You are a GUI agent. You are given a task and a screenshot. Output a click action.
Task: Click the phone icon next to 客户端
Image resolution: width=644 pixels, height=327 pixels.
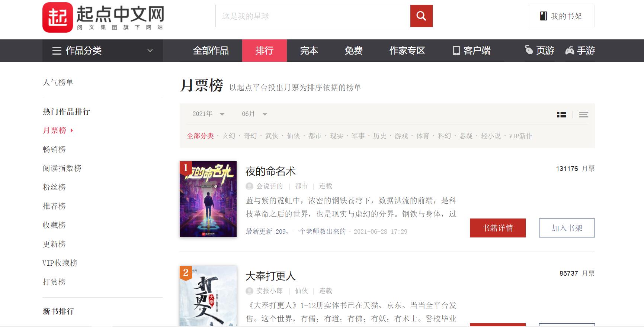pyautogui.click(x=456, y=51)
